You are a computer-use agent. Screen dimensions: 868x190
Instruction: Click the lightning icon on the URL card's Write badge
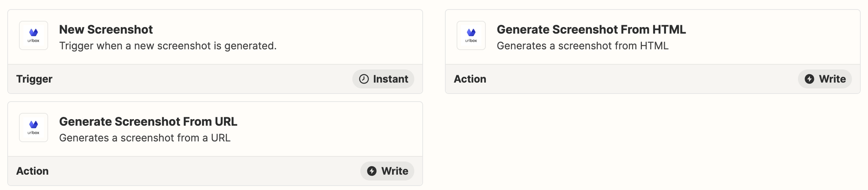tap(372, 171)
